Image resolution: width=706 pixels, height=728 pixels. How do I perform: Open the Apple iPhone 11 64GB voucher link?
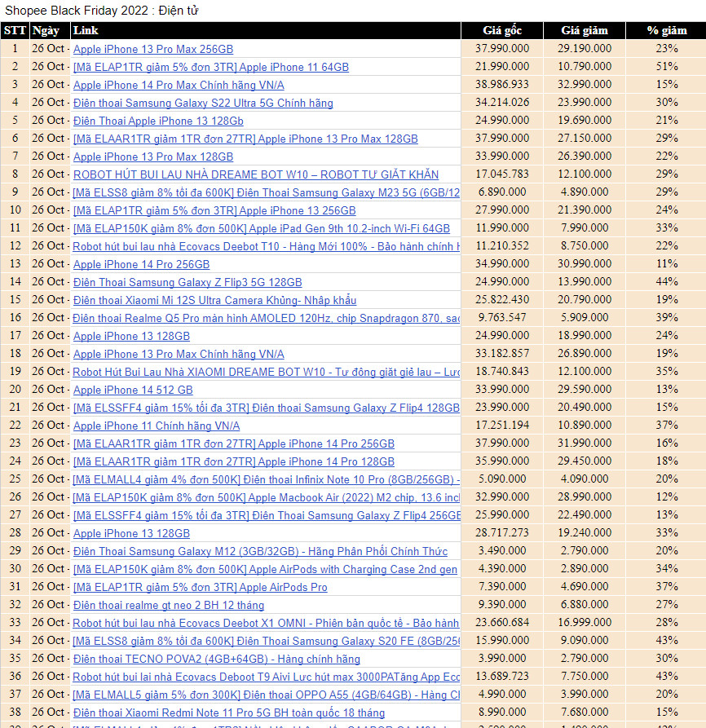pos(211,67)
